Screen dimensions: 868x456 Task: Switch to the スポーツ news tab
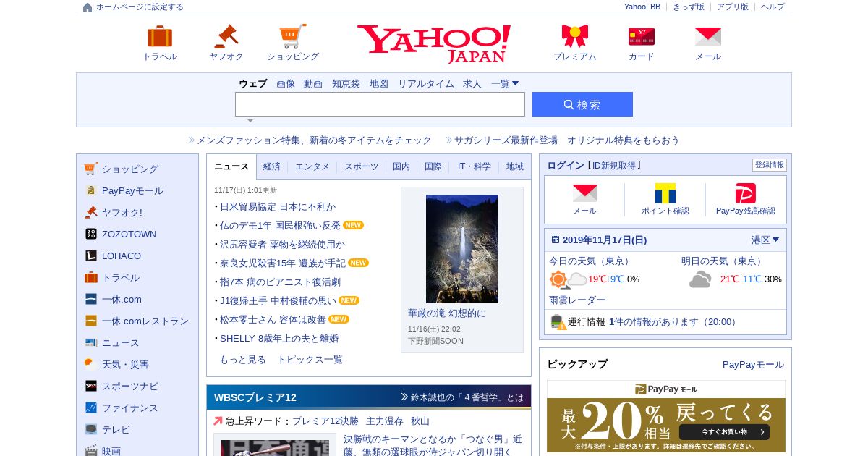(x=362, y=166)
